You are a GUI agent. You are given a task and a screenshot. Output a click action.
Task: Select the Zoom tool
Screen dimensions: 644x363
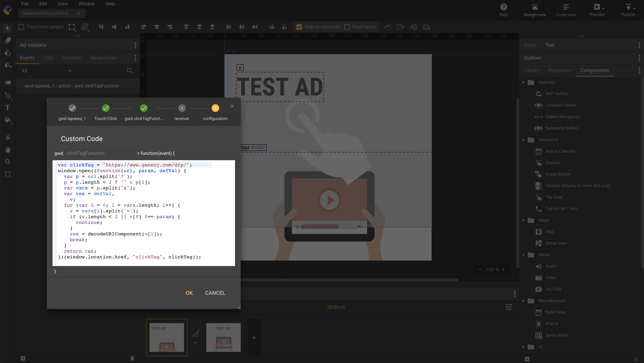7,162
